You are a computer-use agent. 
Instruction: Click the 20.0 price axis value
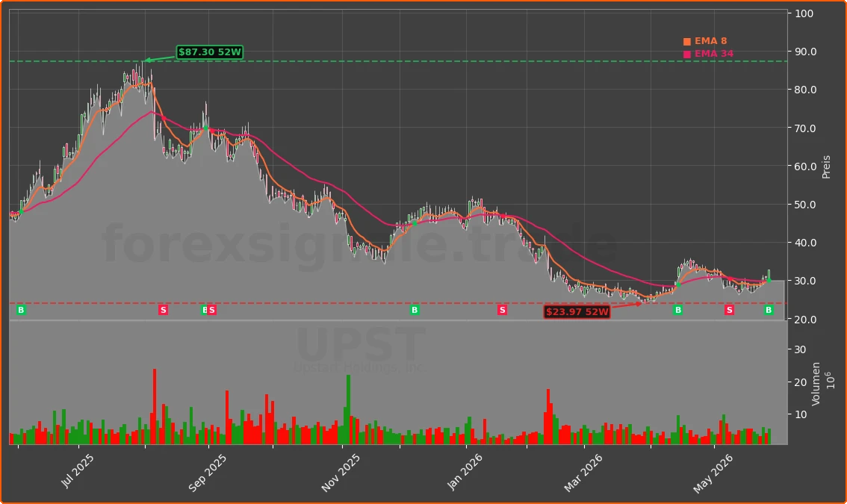click(x=805, y=320)
